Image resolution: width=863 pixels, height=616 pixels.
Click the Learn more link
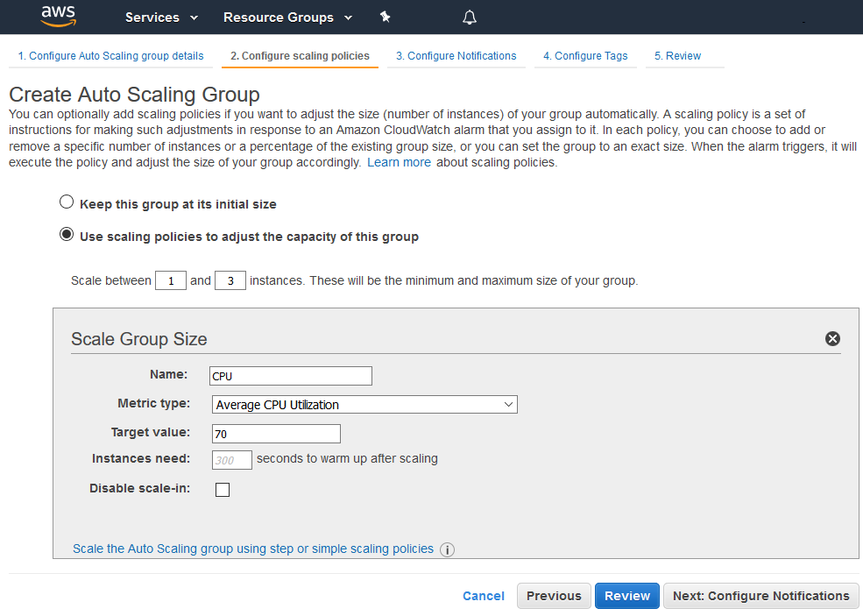coord(399,163)
